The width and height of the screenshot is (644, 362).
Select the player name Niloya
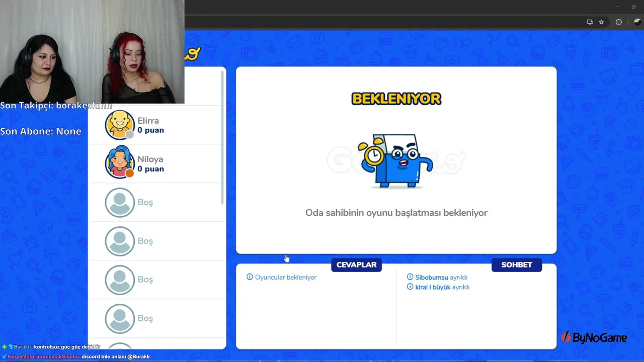[150, 159]
